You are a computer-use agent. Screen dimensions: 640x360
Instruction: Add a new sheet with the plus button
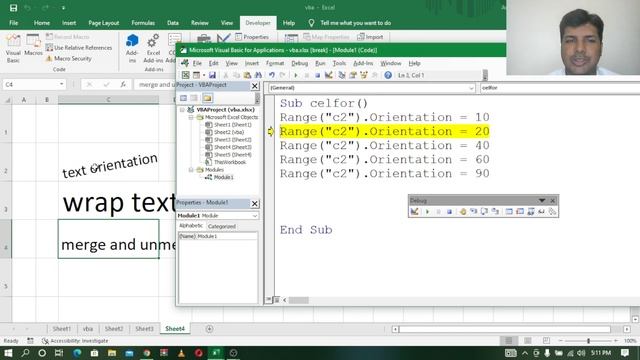209,329
